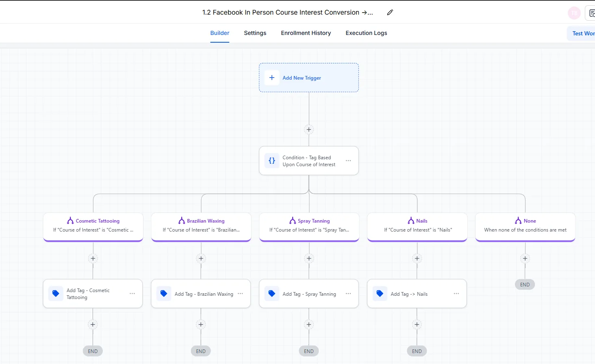Image resolution: width=595 pixels, height=364 pixels.
Task: Click the notes icon beside the avatar
Action: [592, 13]
